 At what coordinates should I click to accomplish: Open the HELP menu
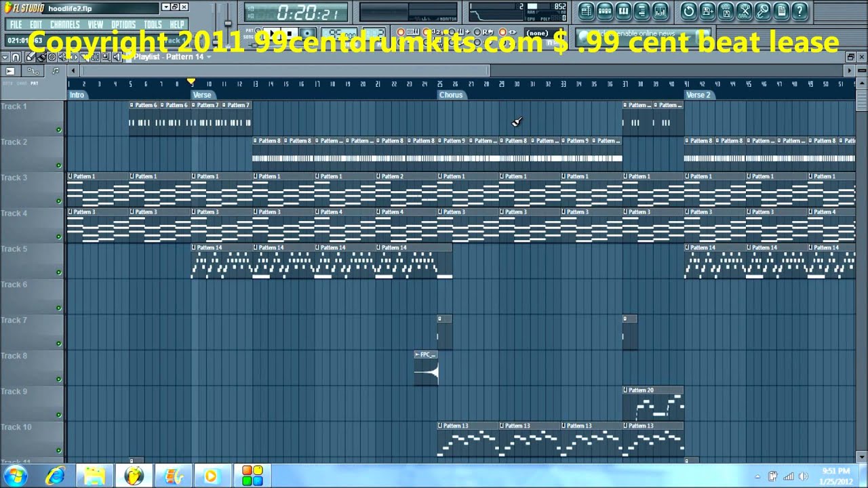pos(177,24)
